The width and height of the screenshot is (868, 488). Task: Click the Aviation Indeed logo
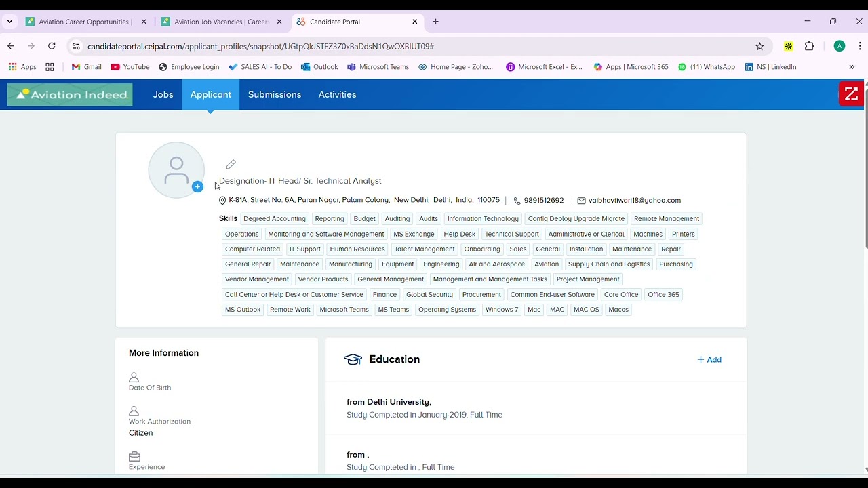click(x=70, y=94)
